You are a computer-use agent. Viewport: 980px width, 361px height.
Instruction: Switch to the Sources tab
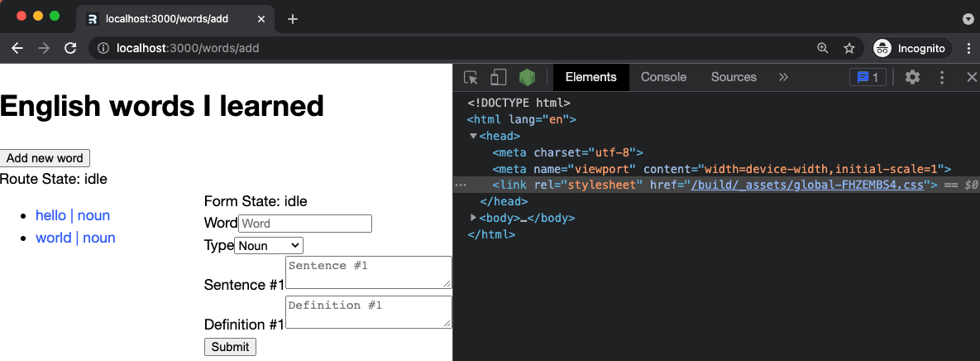[x=734, y=77]
